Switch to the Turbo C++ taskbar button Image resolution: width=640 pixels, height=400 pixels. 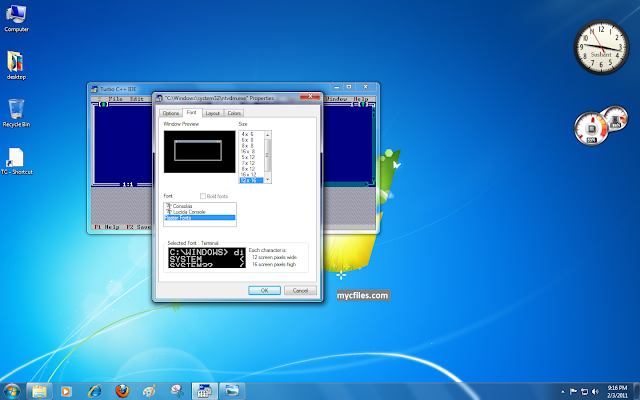pyautogui.click(x=204, y=391)
